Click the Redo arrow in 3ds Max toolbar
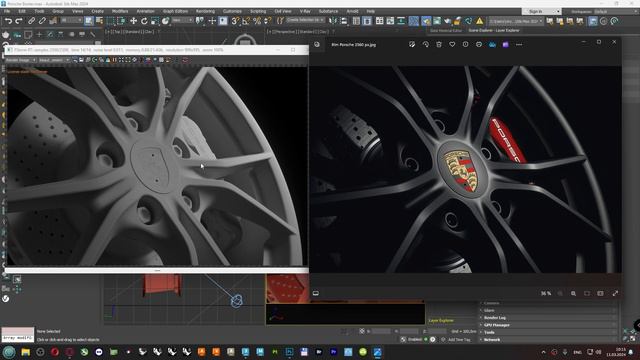Screen dimensions: 640x360 19,21
